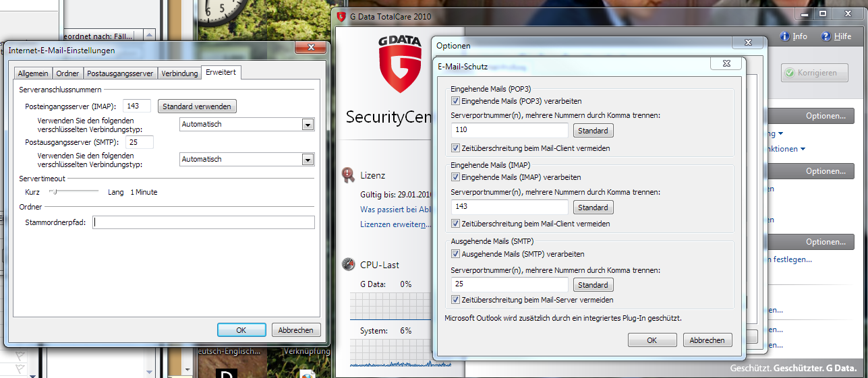Screen dimensions: 868x378
Task: Click the IMAP port field in E-Mail-Schutz
Action: (x=510, y=208)
